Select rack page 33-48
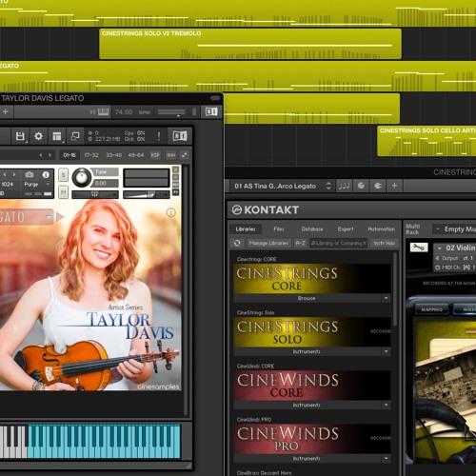 [x=113, y=155]
